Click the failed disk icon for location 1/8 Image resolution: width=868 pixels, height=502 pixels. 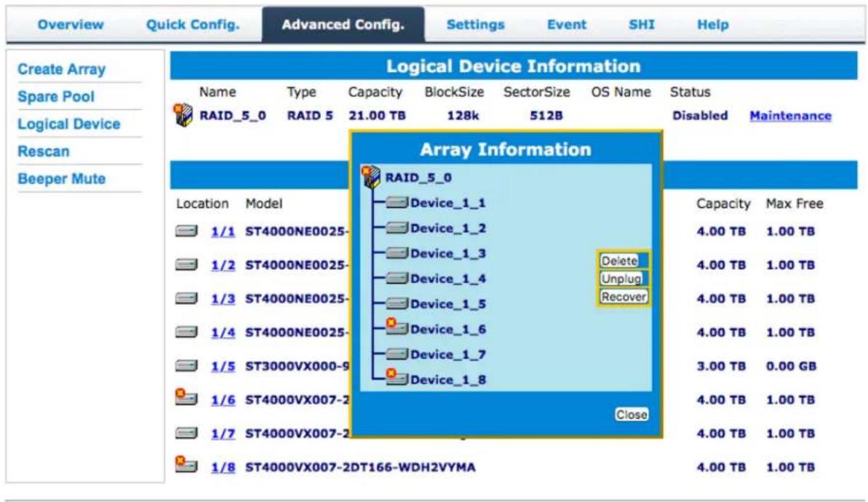186,464
